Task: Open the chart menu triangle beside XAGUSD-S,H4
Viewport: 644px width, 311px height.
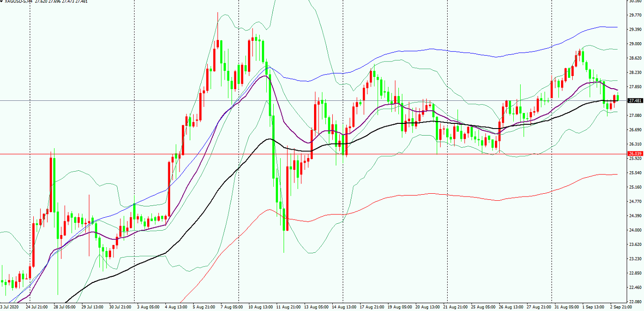Action: point(2,1)
